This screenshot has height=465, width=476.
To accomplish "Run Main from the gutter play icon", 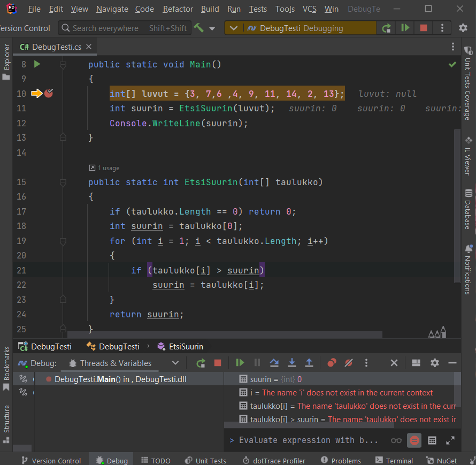I will pyautogui.click(x=37, y=64).
